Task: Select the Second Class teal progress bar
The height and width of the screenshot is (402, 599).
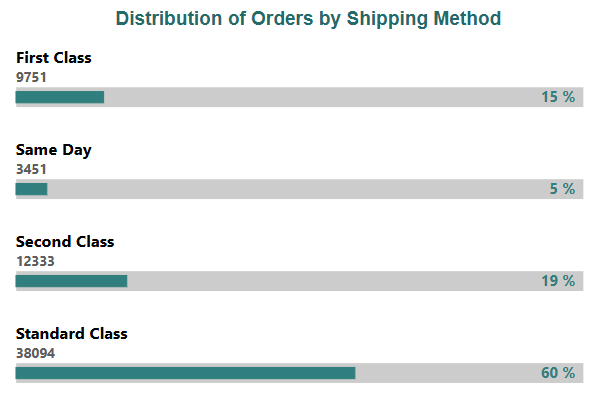Action: 71,281
